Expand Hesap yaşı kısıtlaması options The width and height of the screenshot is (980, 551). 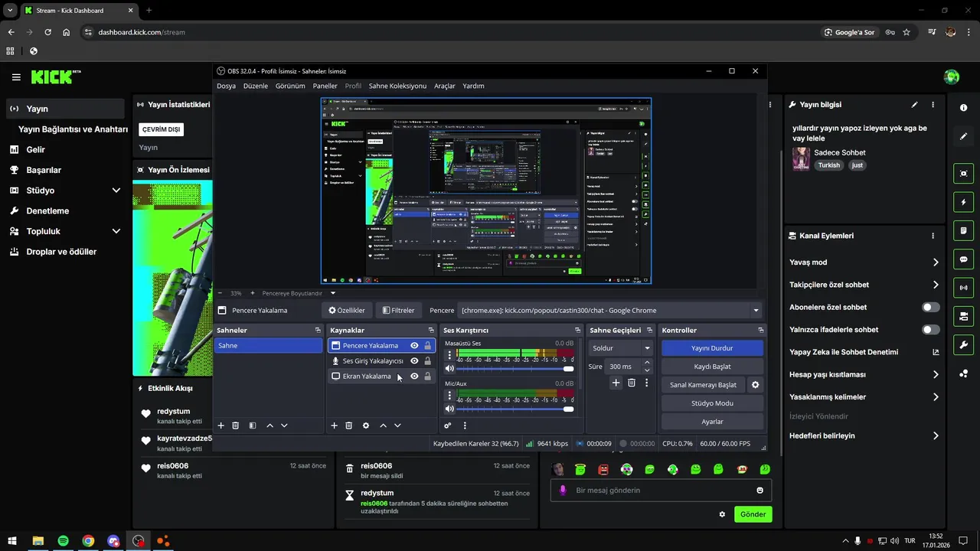936,375
